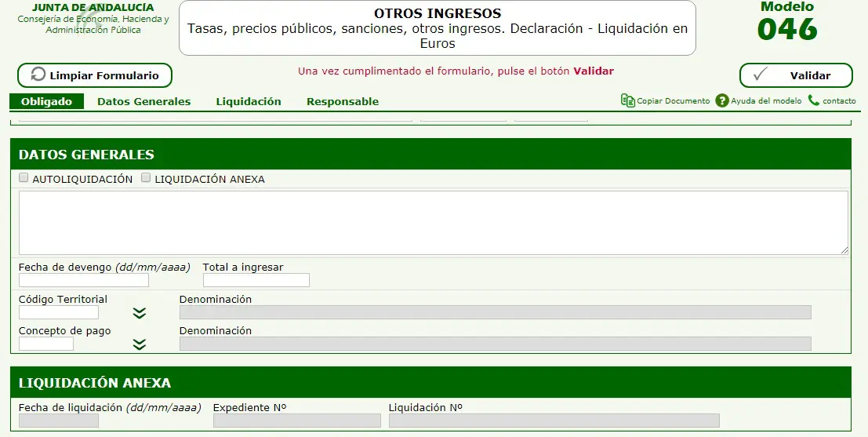The image size is (868, 437).
Task: Open the Datos Generales tab
Action: click(143, 101)
